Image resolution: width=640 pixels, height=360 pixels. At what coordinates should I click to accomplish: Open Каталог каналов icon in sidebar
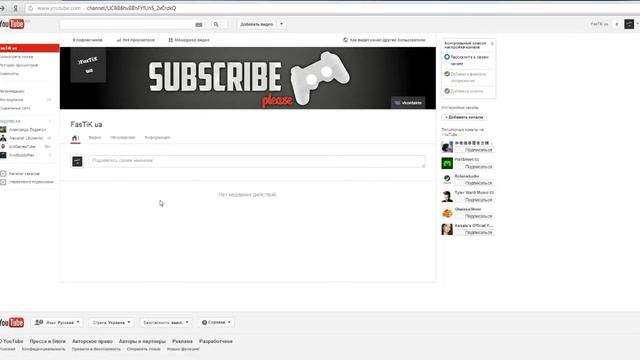pyautogui.click(x=3, y=173)
